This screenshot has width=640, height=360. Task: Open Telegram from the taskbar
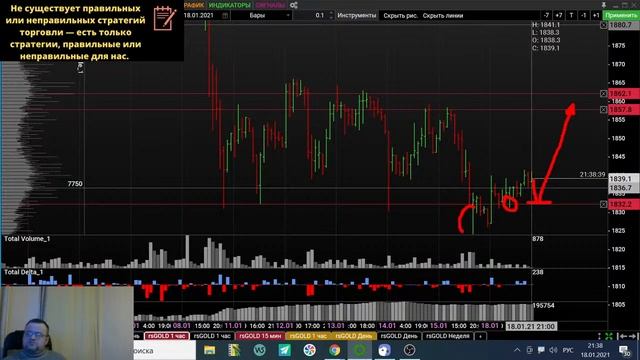click(x=284, y=350)
